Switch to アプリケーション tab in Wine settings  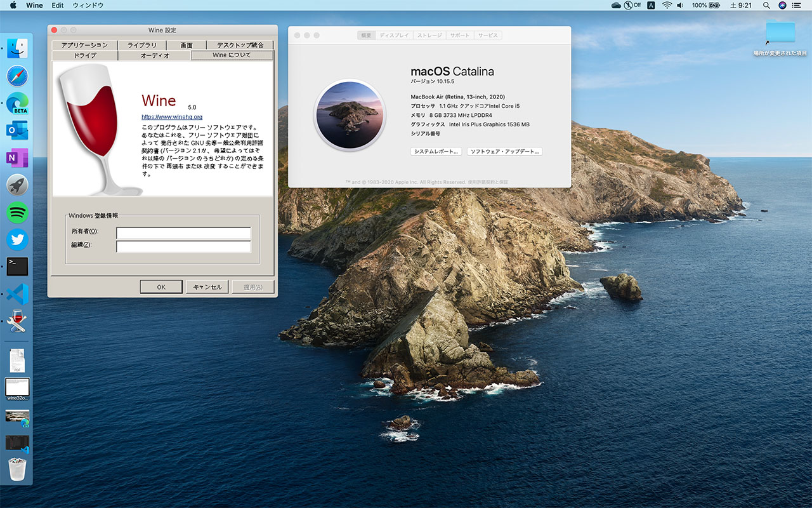[x=84, y=45]
